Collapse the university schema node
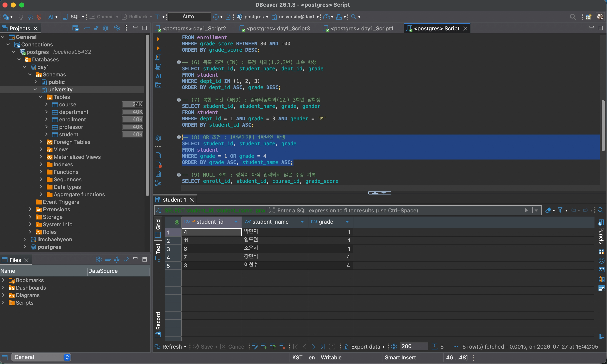 pos(35,90)
